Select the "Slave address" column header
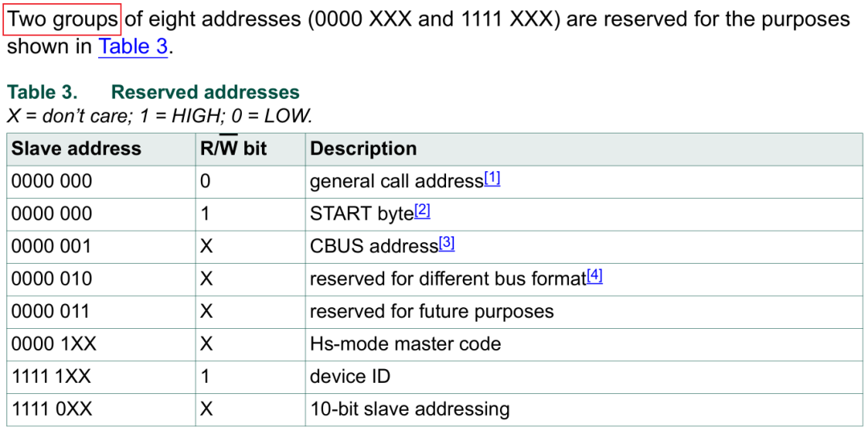The image size is (868, 431). tap(76, 149)
